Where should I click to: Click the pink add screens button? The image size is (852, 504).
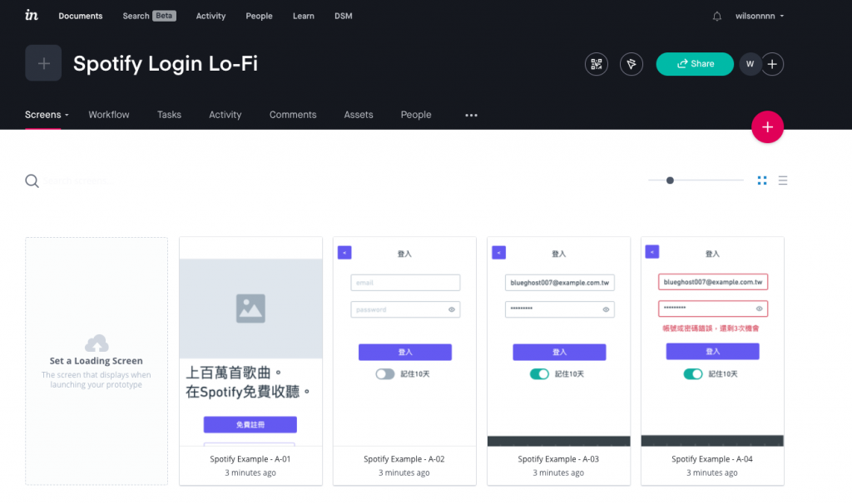click(x=767, y=127)
